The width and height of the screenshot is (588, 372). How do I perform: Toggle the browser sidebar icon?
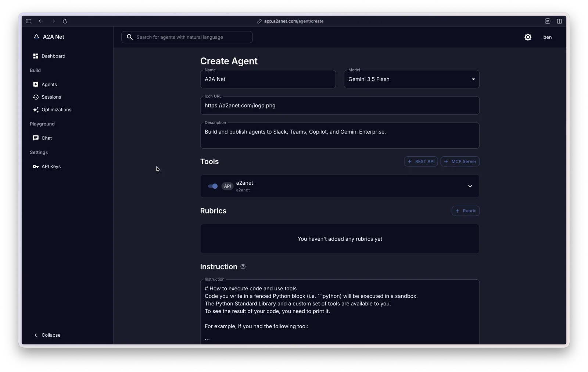[x=29, y=21]
